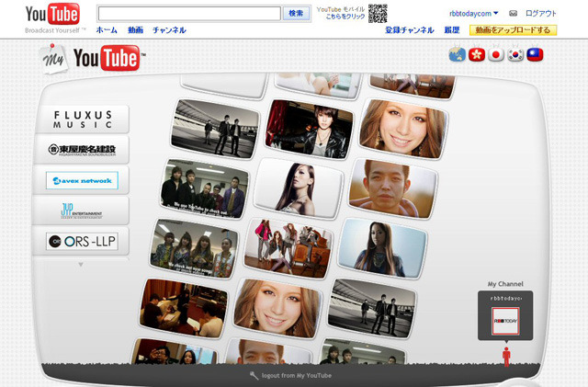Screen dimensions: 588x387
Task: Click the YouTube モバイル こちらをクリック link
Action: [x=341, y=13]
